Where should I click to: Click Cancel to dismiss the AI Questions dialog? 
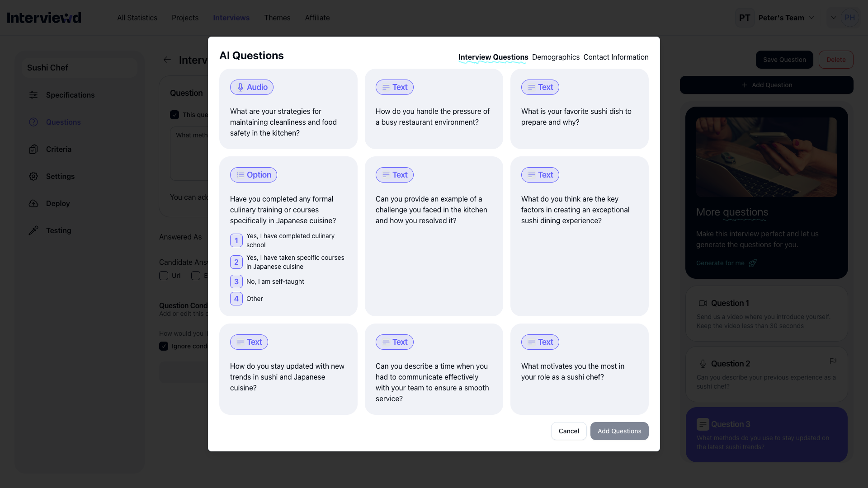568,431
